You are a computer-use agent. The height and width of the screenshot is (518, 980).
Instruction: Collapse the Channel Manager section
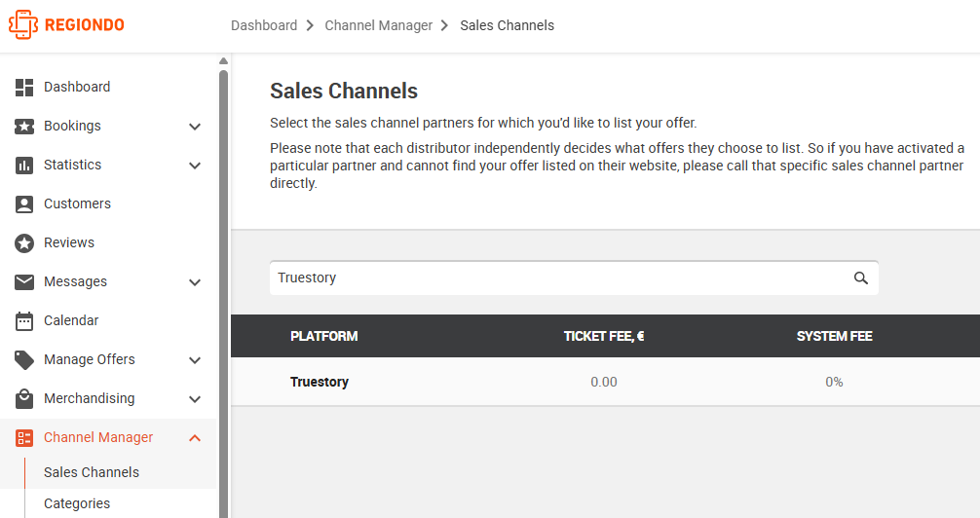[195, 438]
